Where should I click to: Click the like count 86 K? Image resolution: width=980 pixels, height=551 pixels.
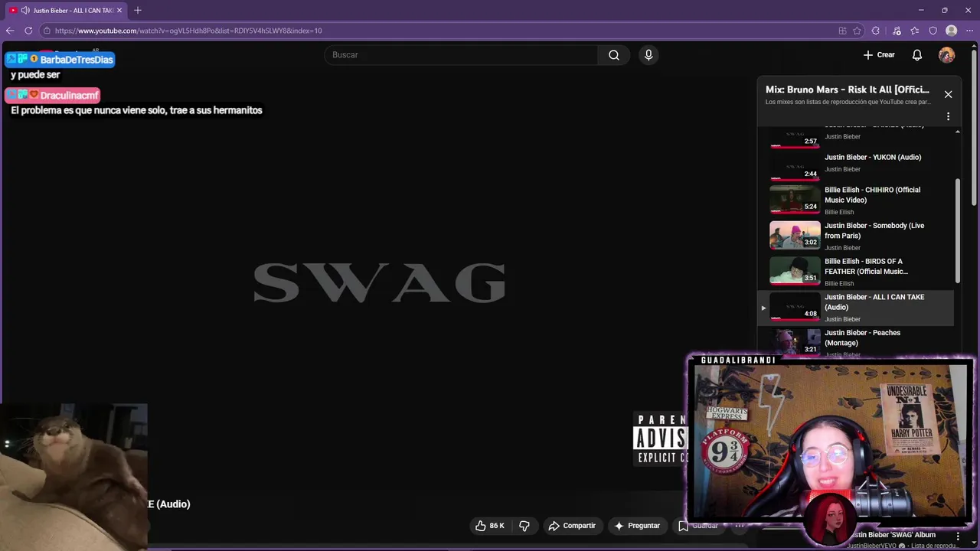[x=497, y=526]
